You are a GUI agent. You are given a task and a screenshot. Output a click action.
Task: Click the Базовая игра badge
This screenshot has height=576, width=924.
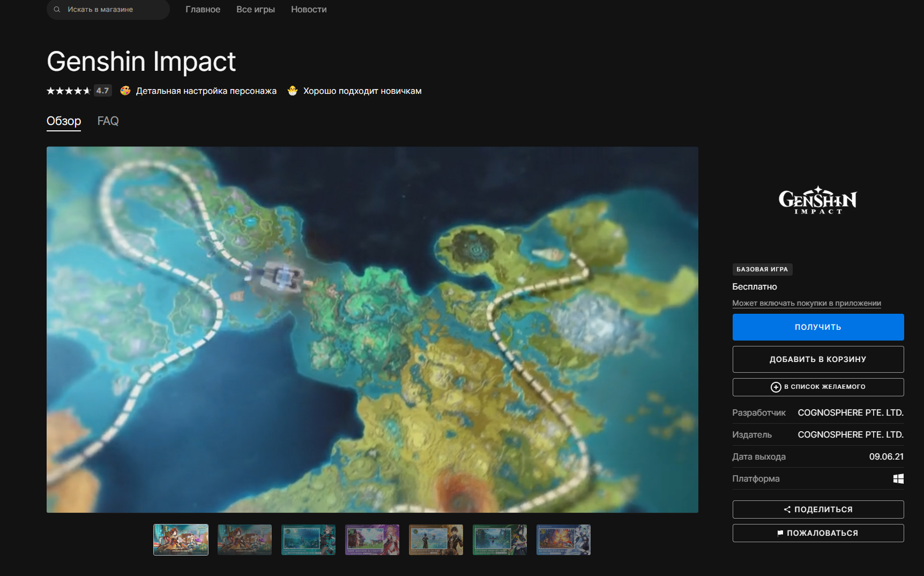[762, 269]
